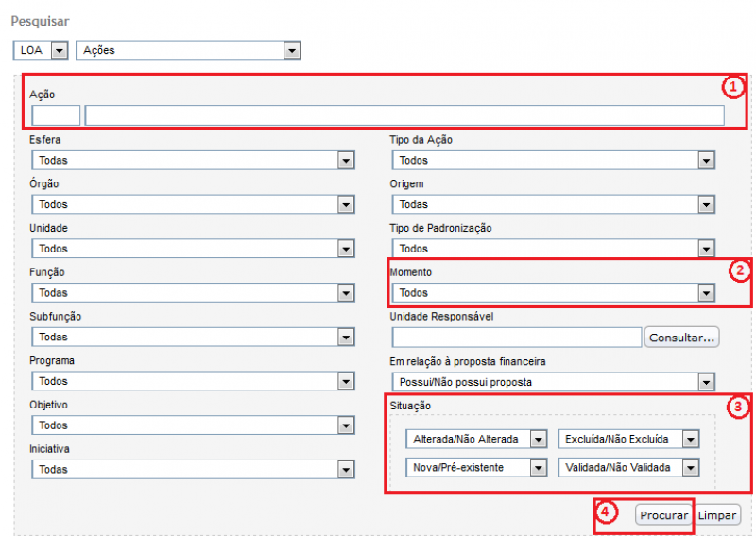Expand the Alterada/Não Alterada dropdown
756x538 pixels.
click(476, 440)
